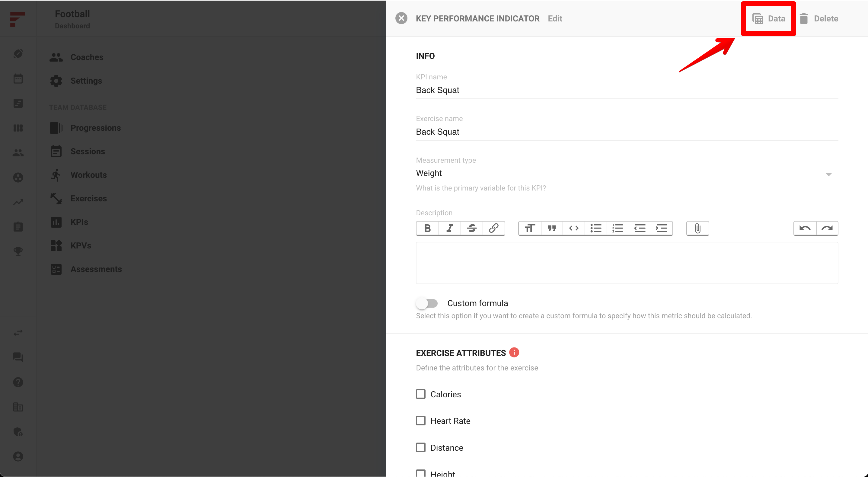Check the Calories attribute

pos(420,394)
